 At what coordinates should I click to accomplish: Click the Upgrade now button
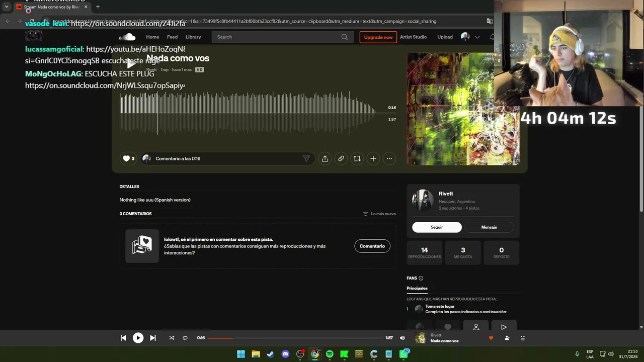point(378,37)
